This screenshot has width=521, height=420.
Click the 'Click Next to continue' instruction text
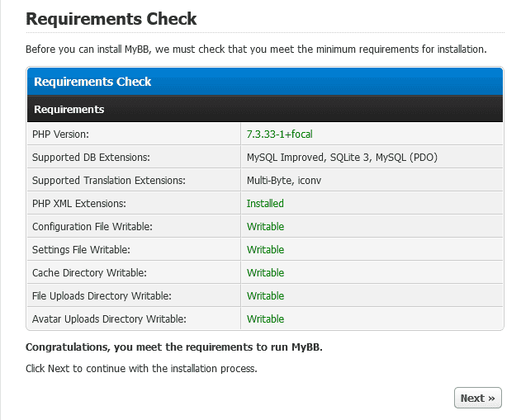(141, 369)
